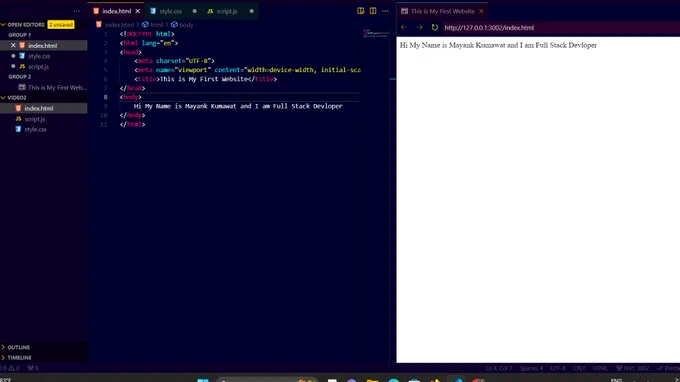Click the rendered page text in preview
680x382 pixels.
point(498,46)
